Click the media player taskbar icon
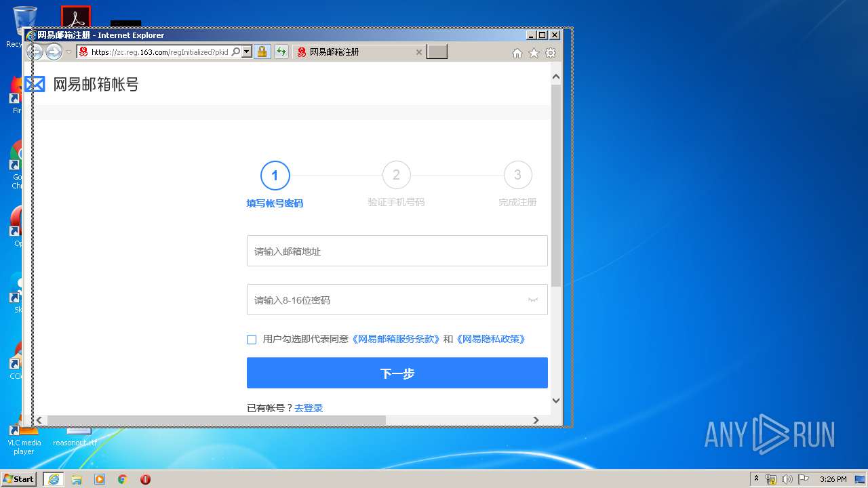Image resolution: width=868 pixels, height=488 pixels. click(100, 479)
